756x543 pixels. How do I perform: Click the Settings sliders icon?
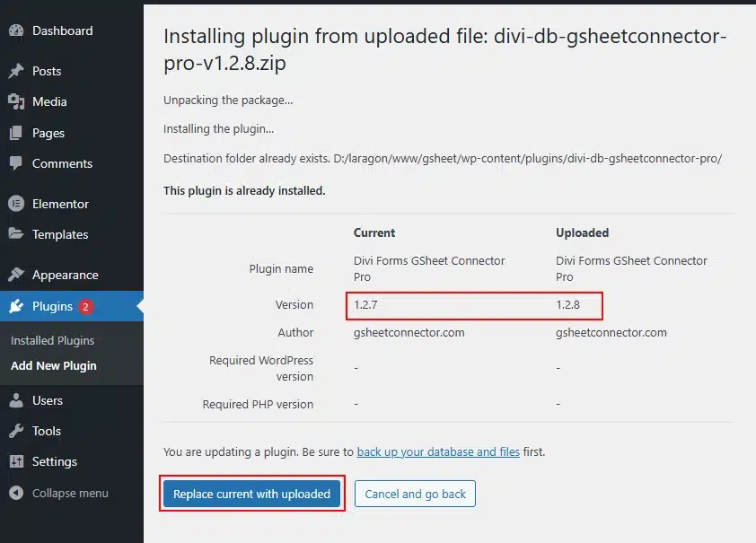click(16, 461)
